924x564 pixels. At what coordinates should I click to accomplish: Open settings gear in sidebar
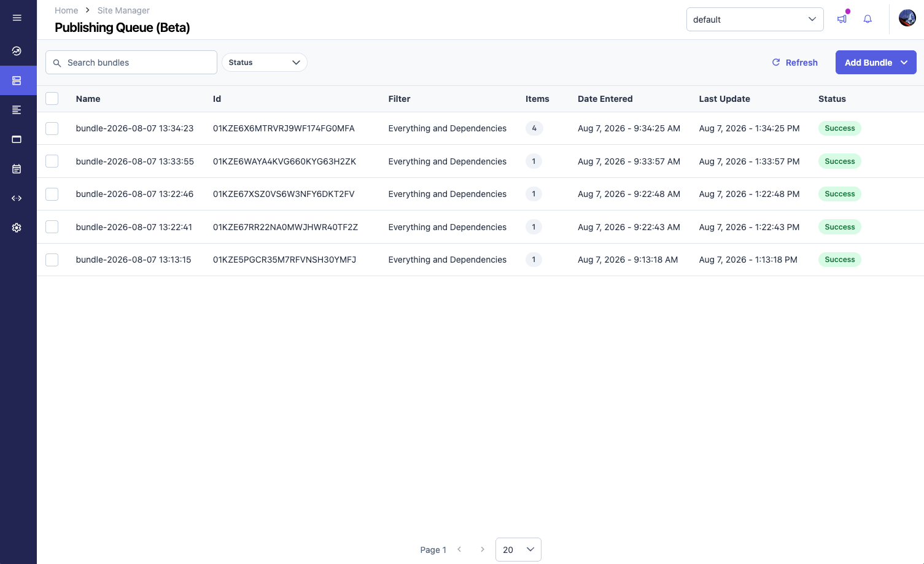[17, 228]
